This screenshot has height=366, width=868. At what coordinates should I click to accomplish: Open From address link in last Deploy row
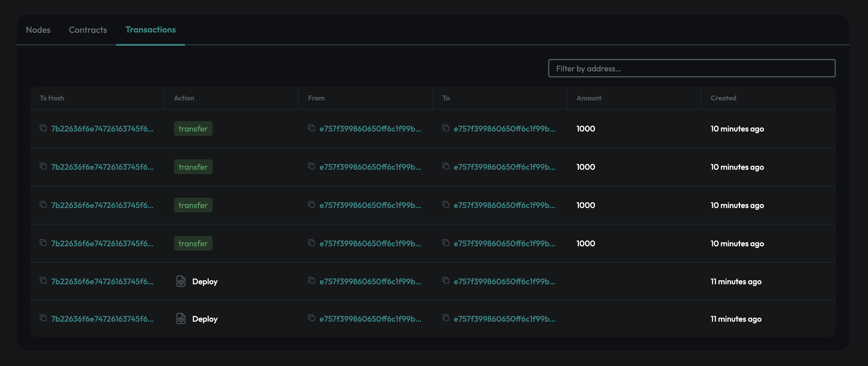pyautogui.click(x=370, y=319)
